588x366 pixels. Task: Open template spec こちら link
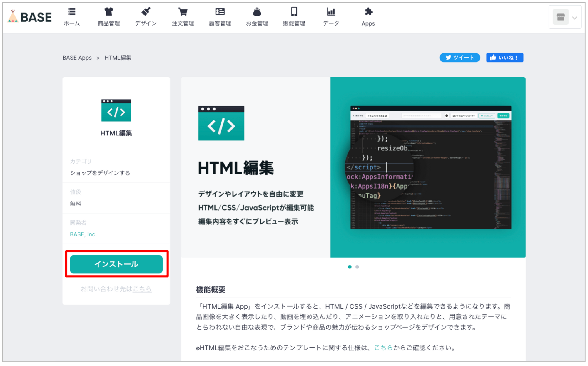click(383, 348)
